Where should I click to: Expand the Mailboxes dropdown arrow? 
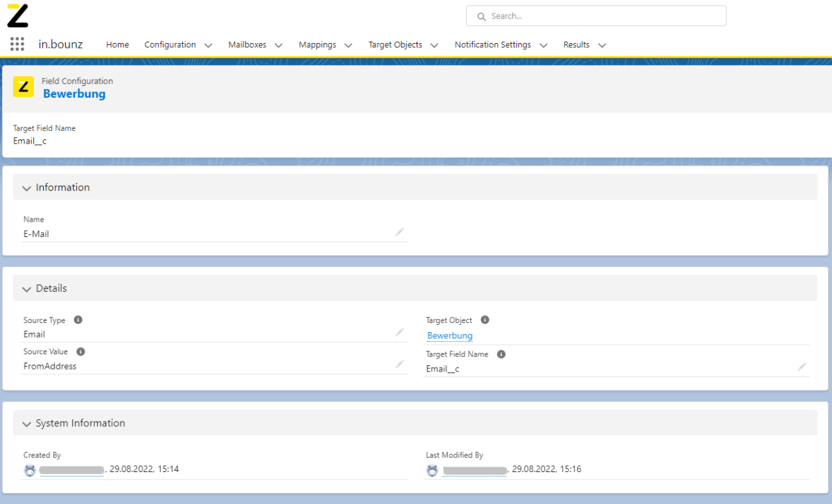pos(279,45)
